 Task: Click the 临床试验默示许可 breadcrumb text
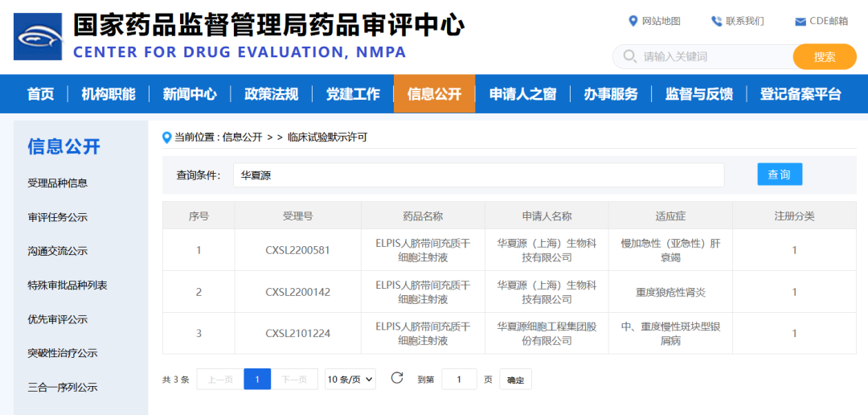(x=327, y=138)
